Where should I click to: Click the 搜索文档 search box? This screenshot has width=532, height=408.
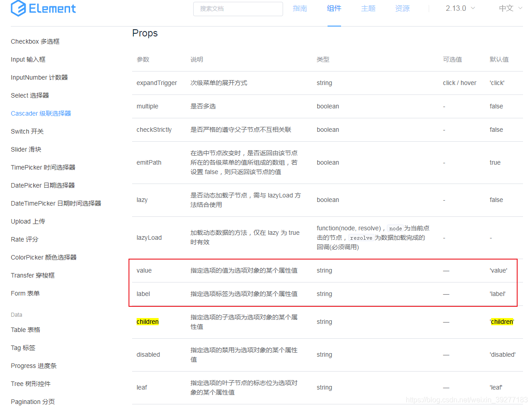(238, 9)
